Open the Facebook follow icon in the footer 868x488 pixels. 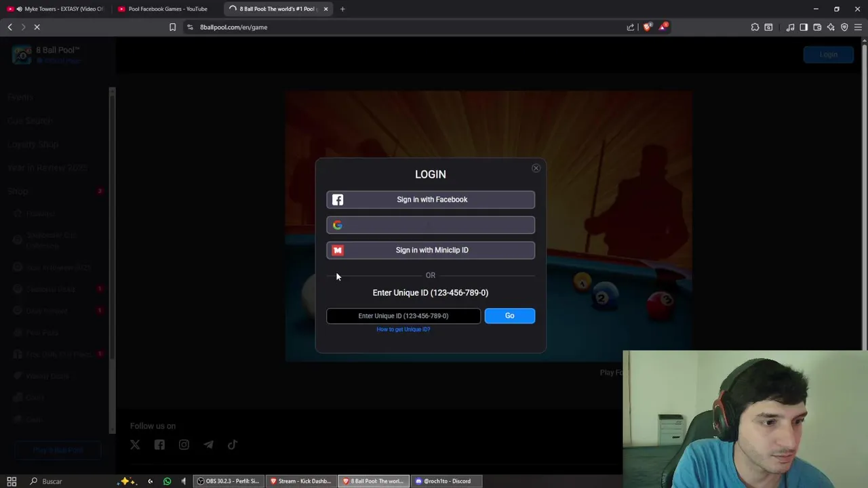point(159,445)
